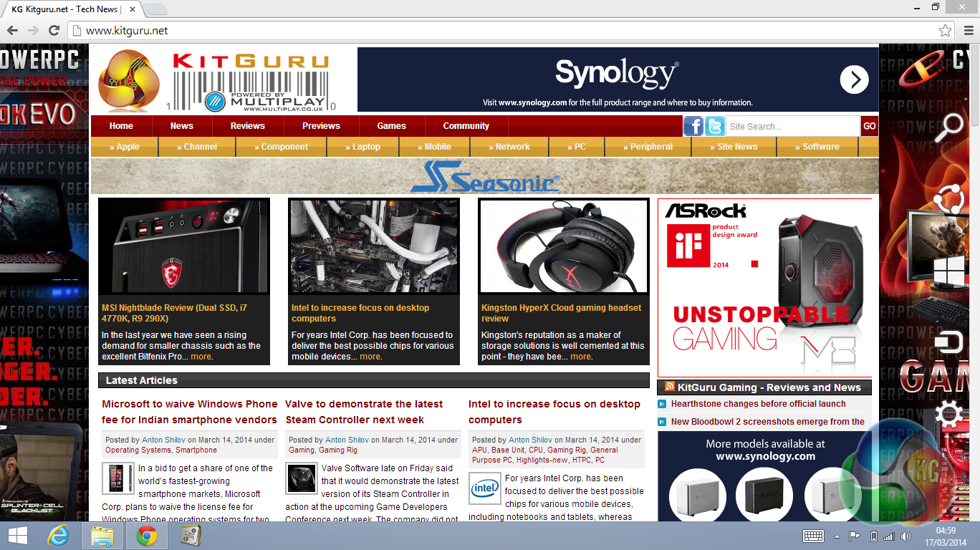Open the News menu item

click(181, 126)
